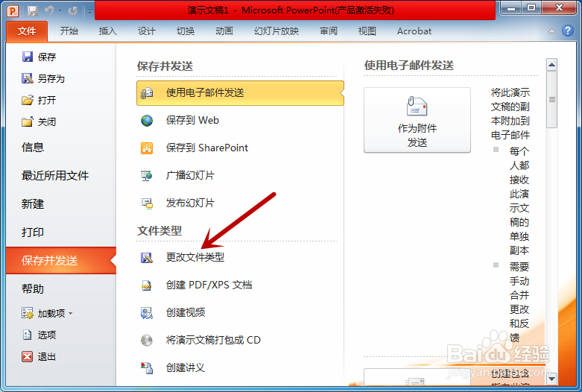Click the 保存 text label in sidebar
The height and width of the screenshot is (392, 582).
point(47,57)
